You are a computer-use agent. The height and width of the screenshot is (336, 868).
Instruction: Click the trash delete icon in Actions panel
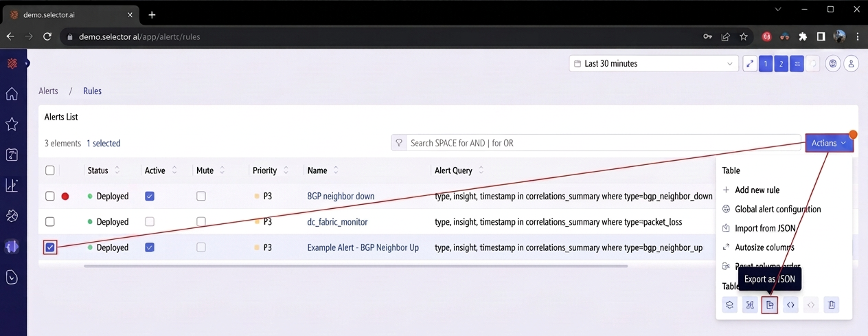(x=831, y=305)
